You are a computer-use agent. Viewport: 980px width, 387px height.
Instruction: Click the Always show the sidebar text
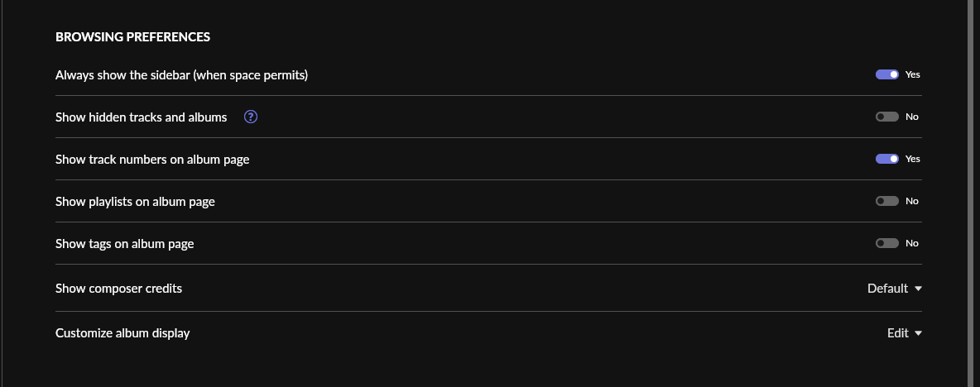point(181,75)
